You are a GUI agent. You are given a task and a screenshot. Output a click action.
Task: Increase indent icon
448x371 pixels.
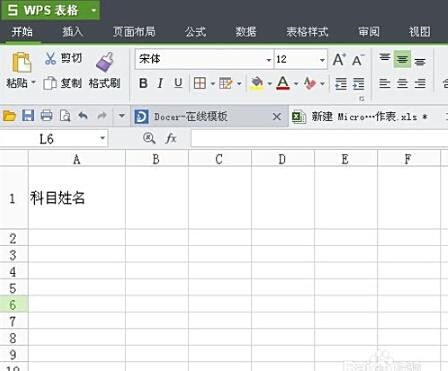359,83
